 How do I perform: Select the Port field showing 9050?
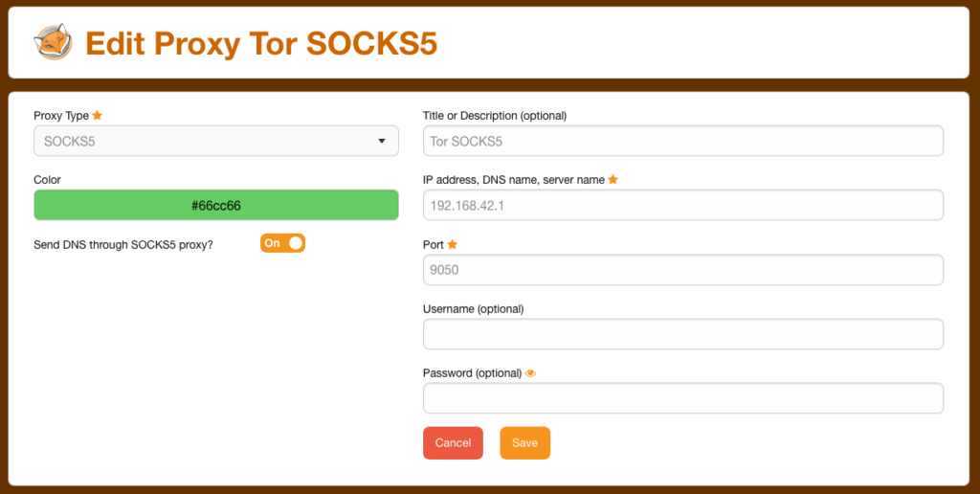683,270
